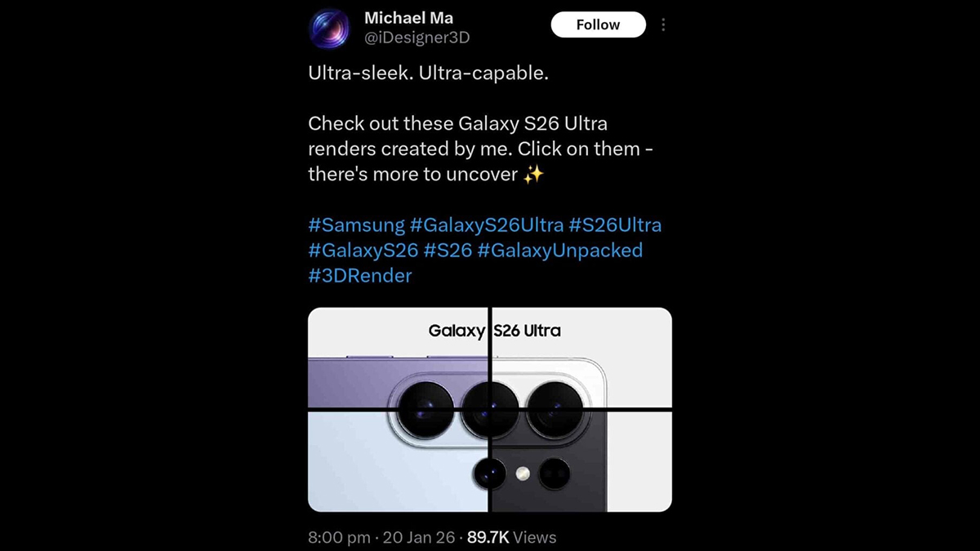Open the three-dot more options menu
980x551 pixels.
tap(663, 25)
